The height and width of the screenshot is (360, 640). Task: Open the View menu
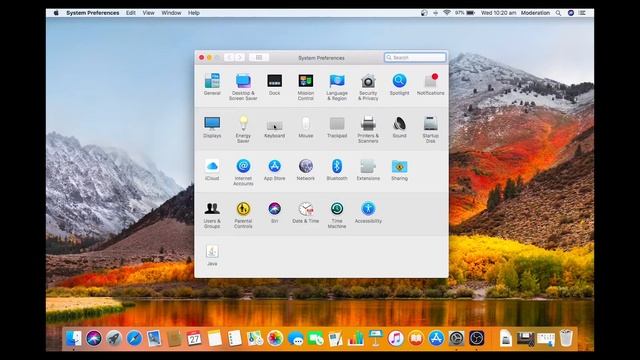149,13
